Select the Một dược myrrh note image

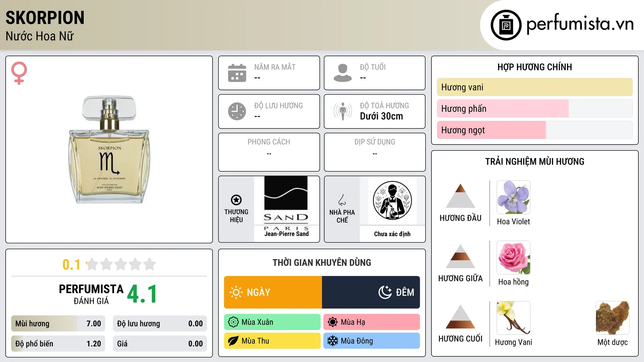click(613, 318)
